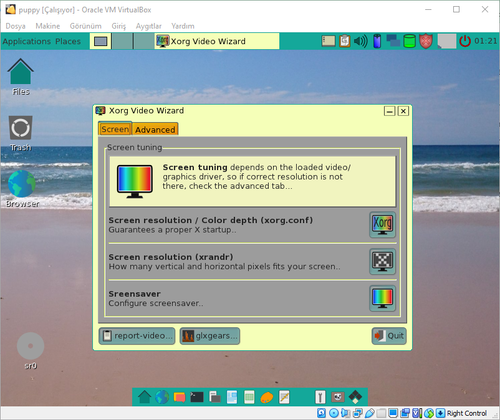Switch to the Advanced tab

[x=155, y=129]
